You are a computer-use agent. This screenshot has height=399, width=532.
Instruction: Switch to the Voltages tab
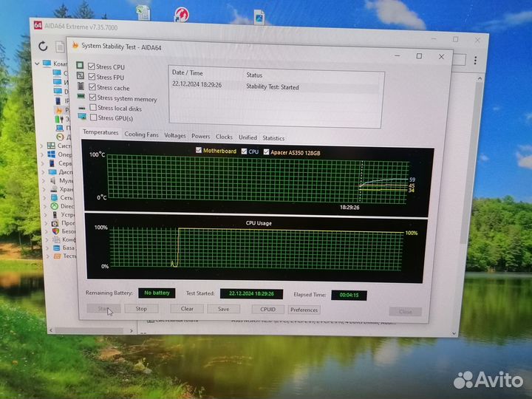click(175, 136)
